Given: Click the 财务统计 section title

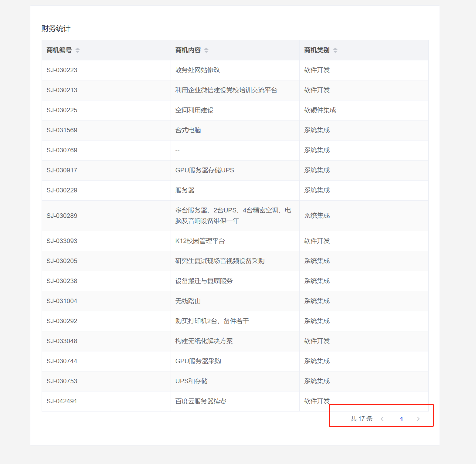Looking at the screenshot, I should (56, 29).
